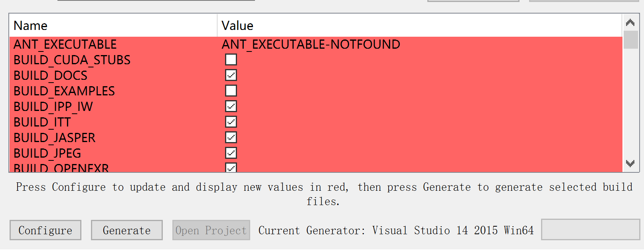The width and height of the screenshot is (644, 251).
Task: Uncheck the BUILD_OPENEXR checkbox
Action: pos(231,168)
